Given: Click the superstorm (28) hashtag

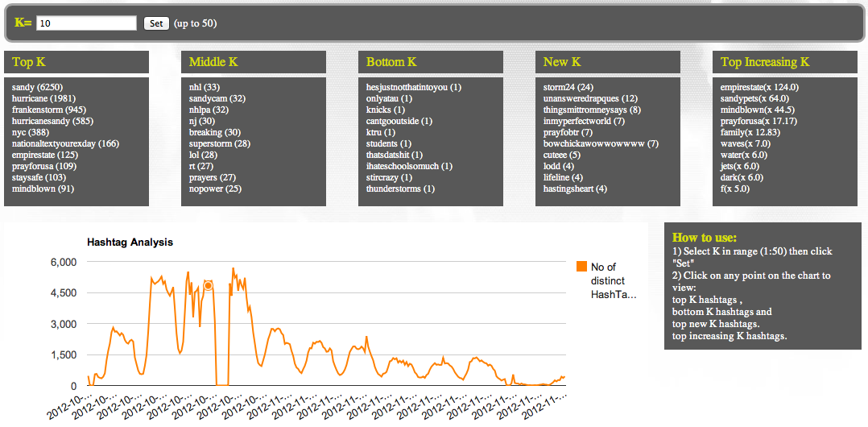Looking at the screenshot, I should point(220,143).
